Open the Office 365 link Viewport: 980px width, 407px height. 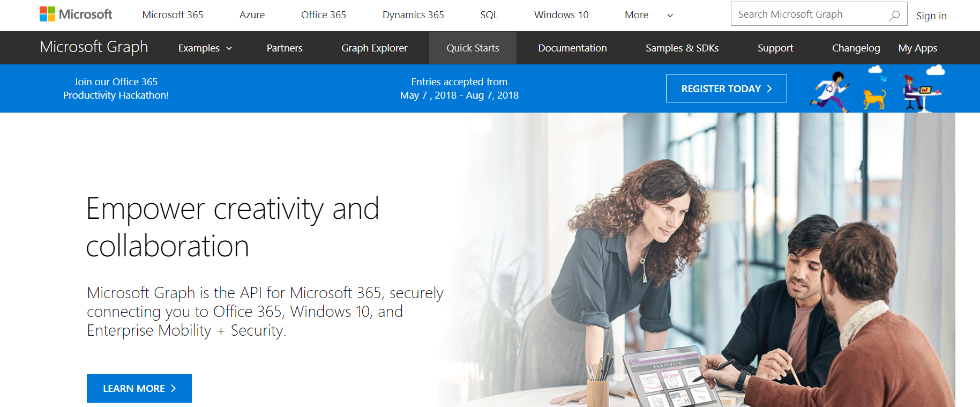pos(323,15)
